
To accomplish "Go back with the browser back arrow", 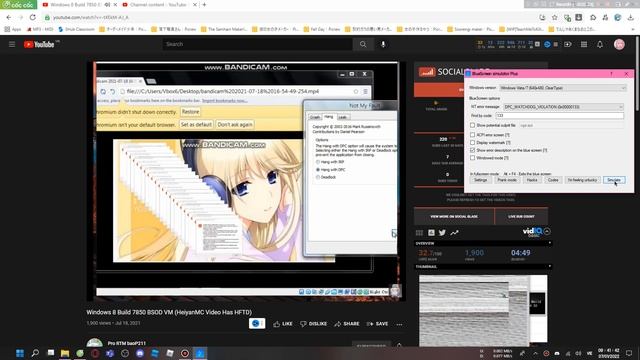I will pos(9,18).
